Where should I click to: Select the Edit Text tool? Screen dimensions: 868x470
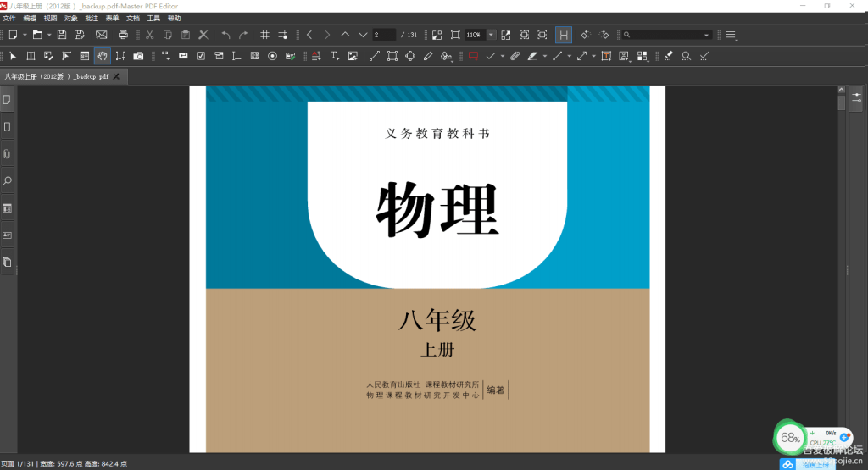click(31, 56)
